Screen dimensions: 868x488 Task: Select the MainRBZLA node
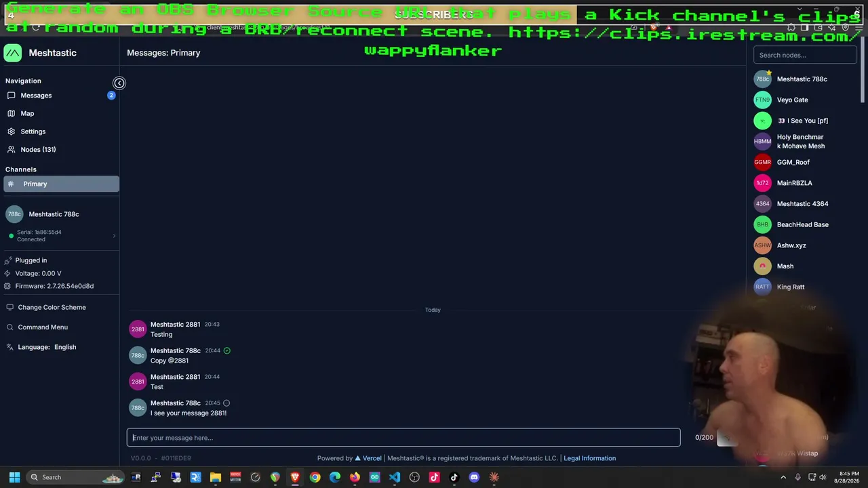[794, 183]
